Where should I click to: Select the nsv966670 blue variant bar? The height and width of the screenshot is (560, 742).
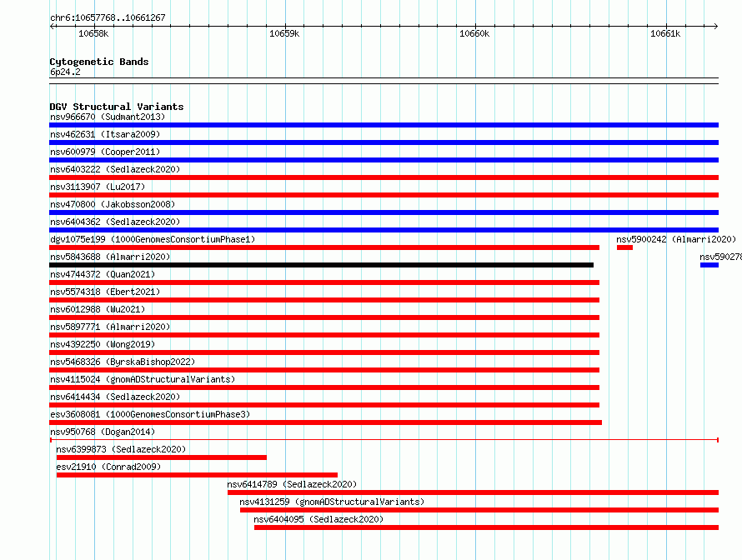(384, 125)
